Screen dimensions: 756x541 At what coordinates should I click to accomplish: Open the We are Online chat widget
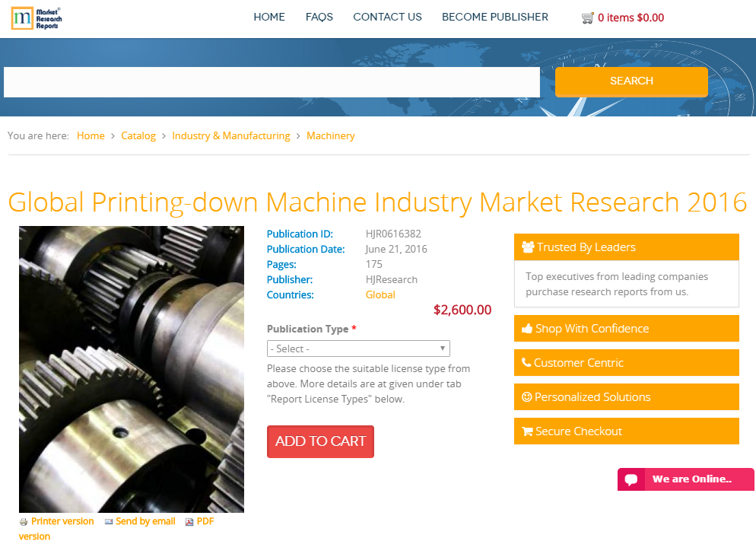click(x=685, y=479)
